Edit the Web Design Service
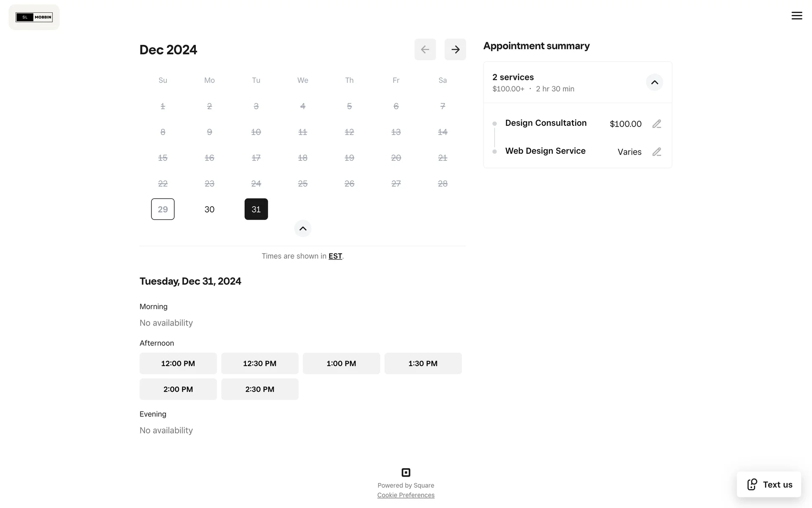 656,152
